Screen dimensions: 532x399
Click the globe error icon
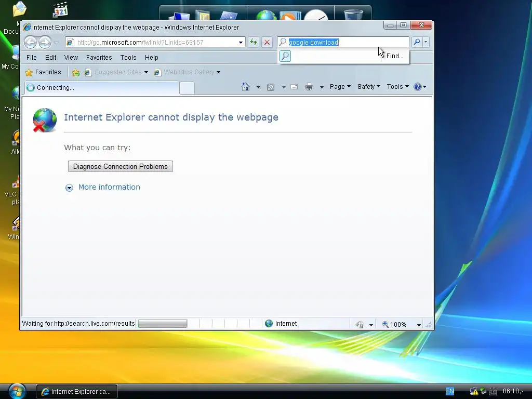click(45, 120)
